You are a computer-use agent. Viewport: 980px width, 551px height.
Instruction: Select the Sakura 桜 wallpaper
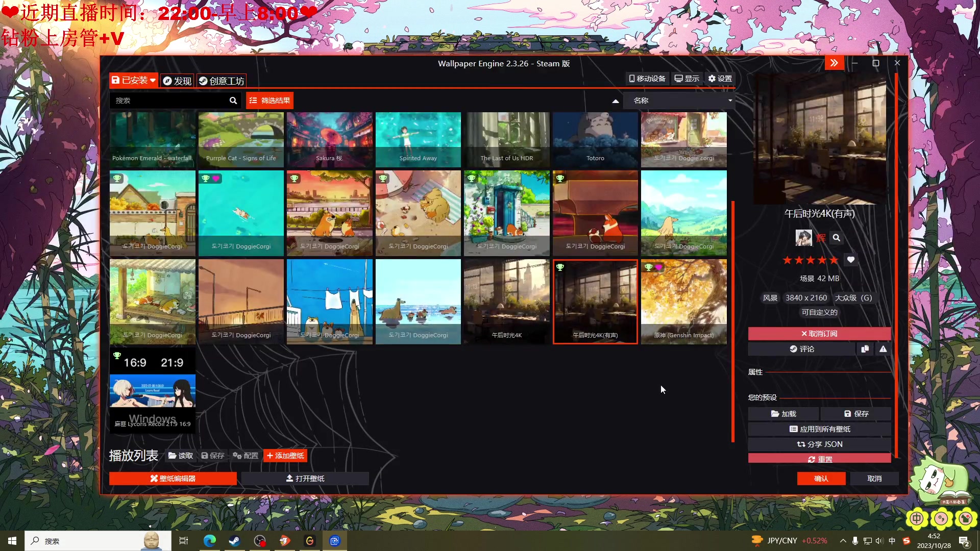(x=329, y=140)
